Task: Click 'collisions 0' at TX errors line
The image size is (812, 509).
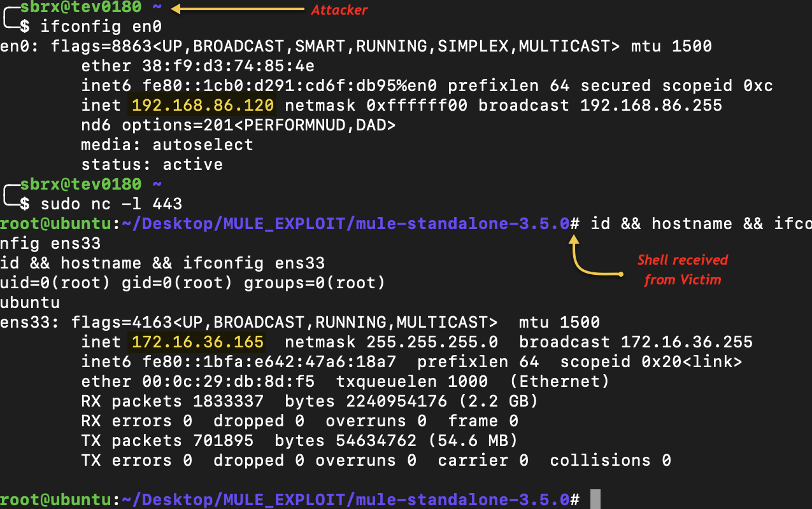Action: (x=611, y=461)
